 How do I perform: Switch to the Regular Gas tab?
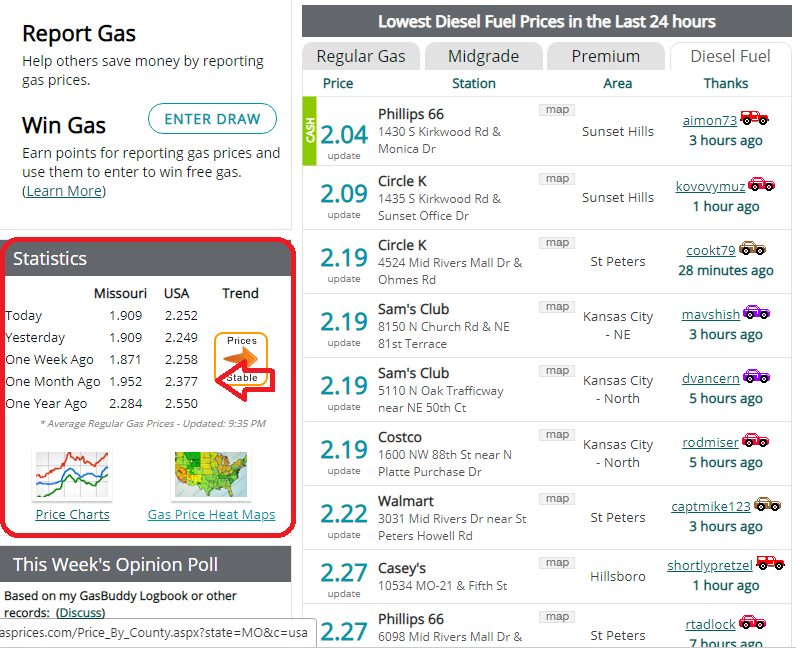coord(361,56)
